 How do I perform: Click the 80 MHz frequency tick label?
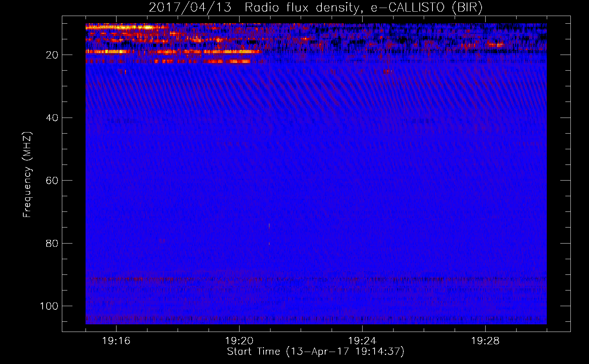52,243
